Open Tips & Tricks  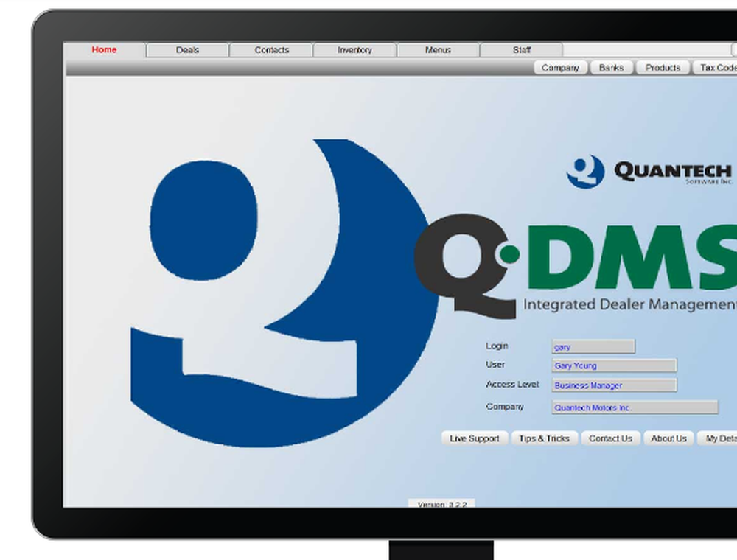point(545,438)
